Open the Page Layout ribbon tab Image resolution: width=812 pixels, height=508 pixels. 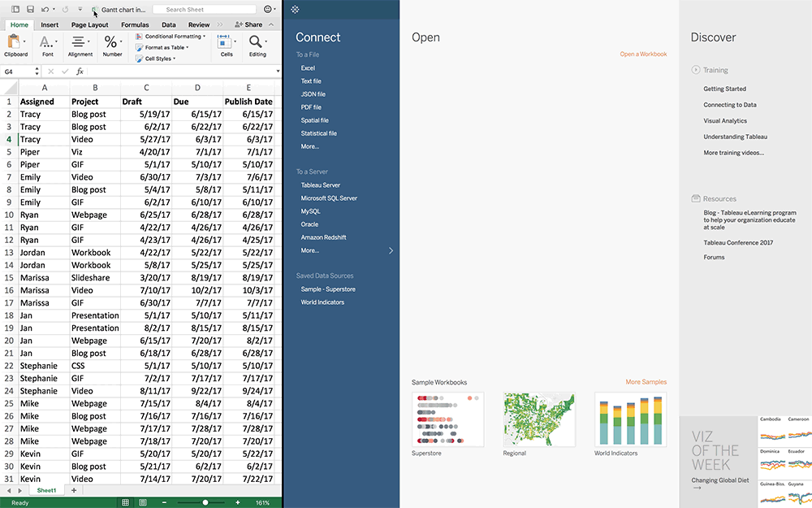coord(89,24)
